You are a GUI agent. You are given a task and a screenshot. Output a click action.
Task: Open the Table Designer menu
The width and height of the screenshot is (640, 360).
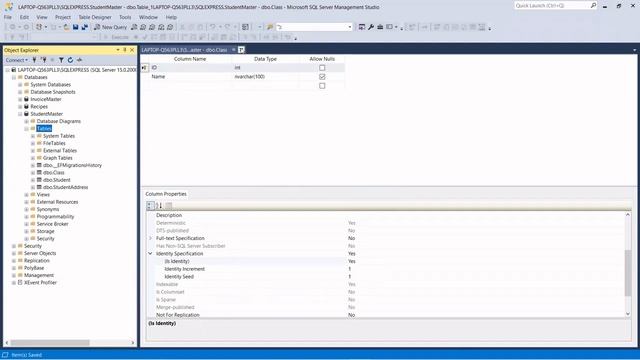click(x=95, y=17)
